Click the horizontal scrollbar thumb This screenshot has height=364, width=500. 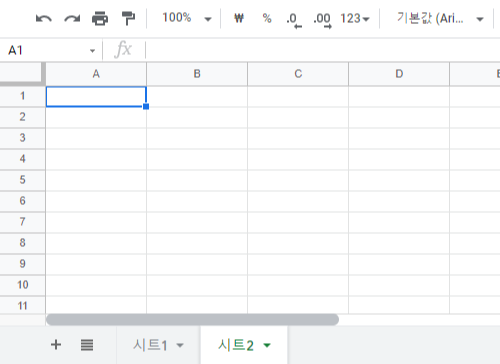tap(192, 320)
